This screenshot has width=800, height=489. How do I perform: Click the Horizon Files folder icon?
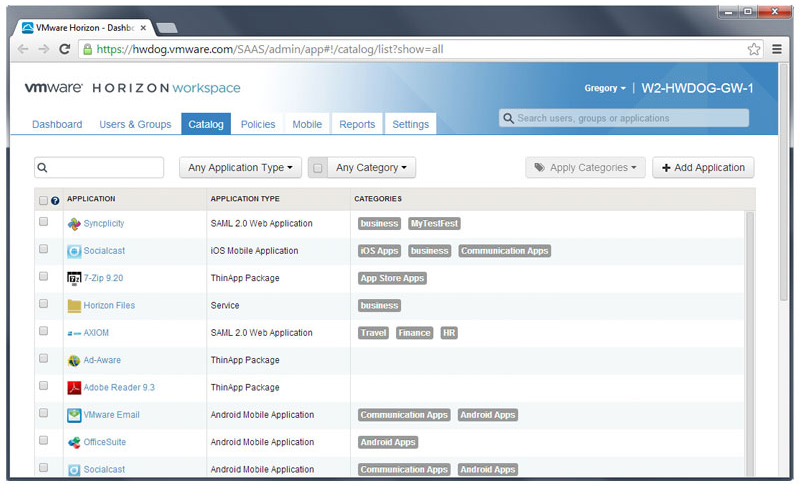[x=74, y=306]
